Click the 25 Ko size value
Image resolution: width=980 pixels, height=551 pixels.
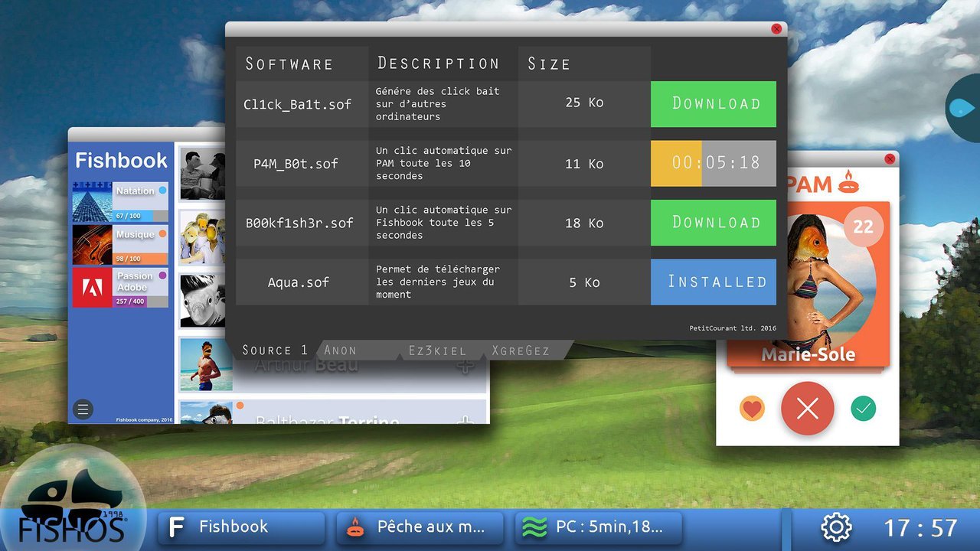point(584,102)
